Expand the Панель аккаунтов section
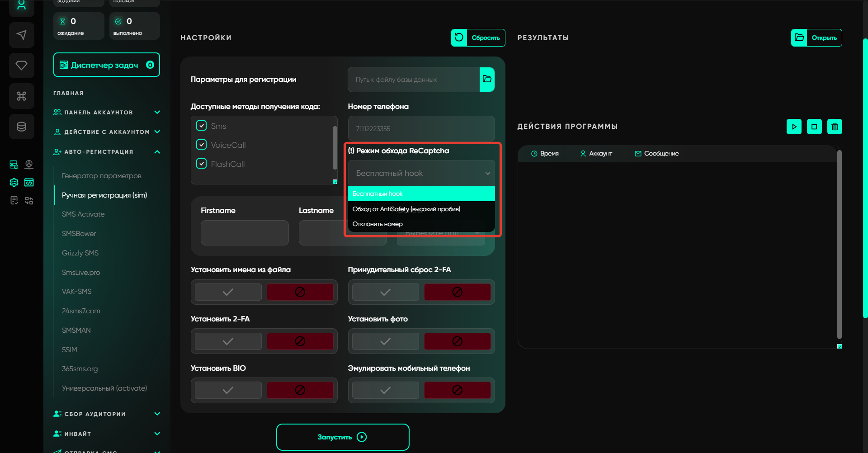The image size is (868, 453). [x=157, y=112]
